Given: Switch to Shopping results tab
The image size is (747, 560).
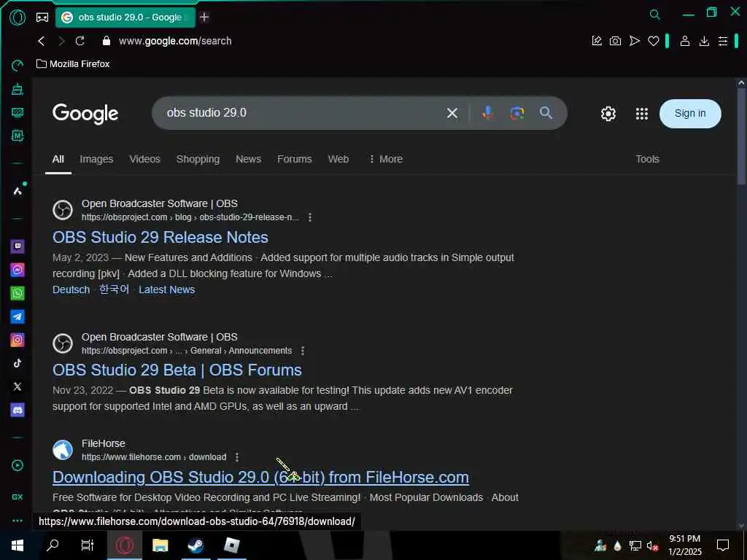Looking at the screenshot, I should click(198, 159).
